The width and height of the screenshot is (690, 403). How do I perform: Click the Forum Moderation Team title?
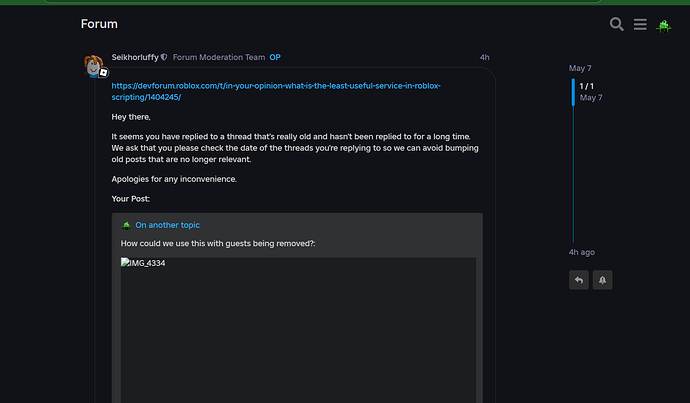pos(219,58)
